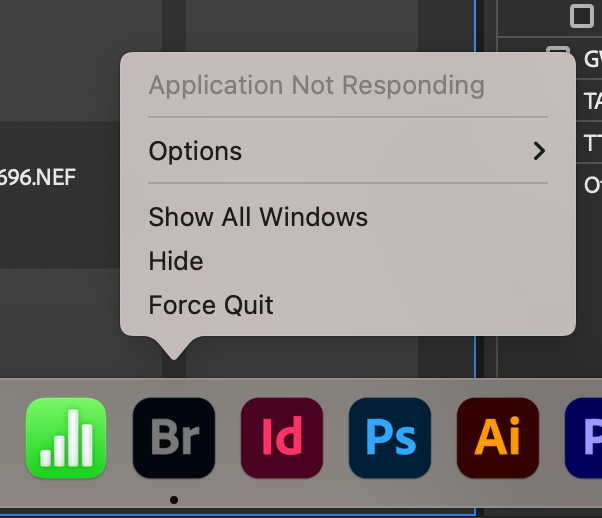Screen dimensions: 602x518
Task: Click the running indicator dot under Bridge
Action: click(x=174, y=499)
